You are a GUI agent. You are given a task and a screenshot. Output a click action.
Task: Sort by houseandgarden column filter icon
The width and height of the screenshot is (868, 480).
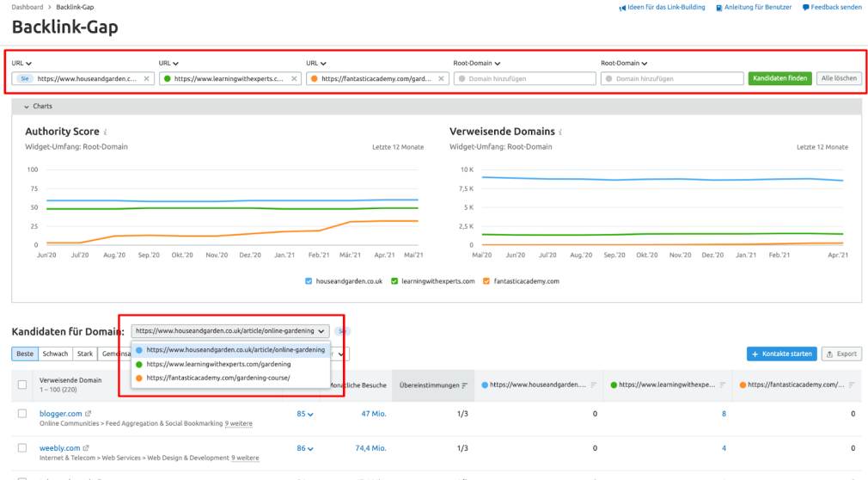(x=594, y=385)
